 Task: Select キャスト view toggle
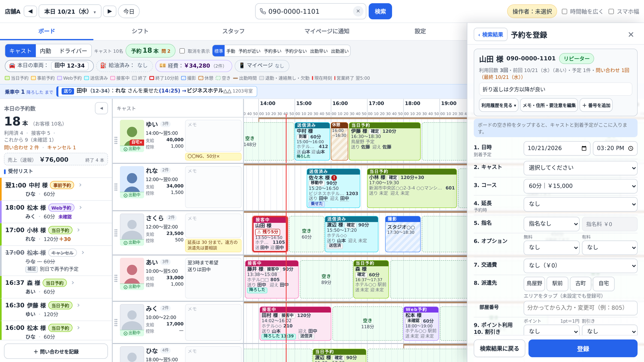pyautogui.click(x=20, y=51)
